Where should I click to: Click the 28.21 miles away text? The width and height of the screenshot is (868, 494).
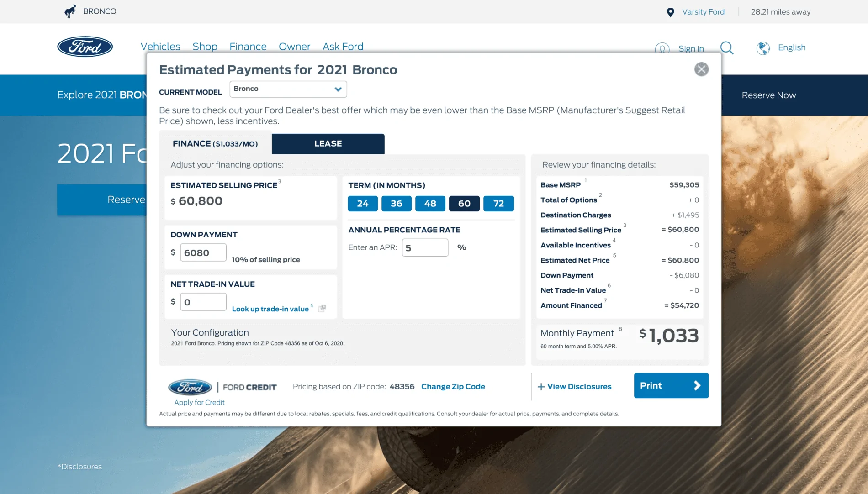click(781, 12)
